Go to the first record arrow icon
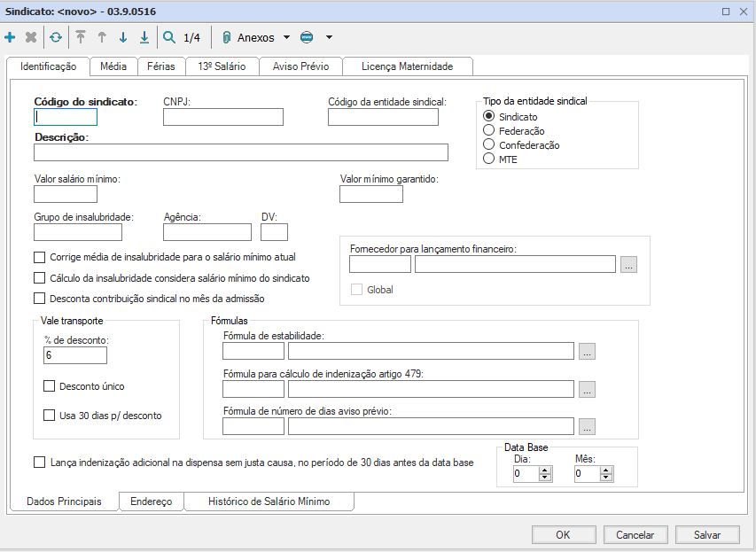 pos(81,38)
